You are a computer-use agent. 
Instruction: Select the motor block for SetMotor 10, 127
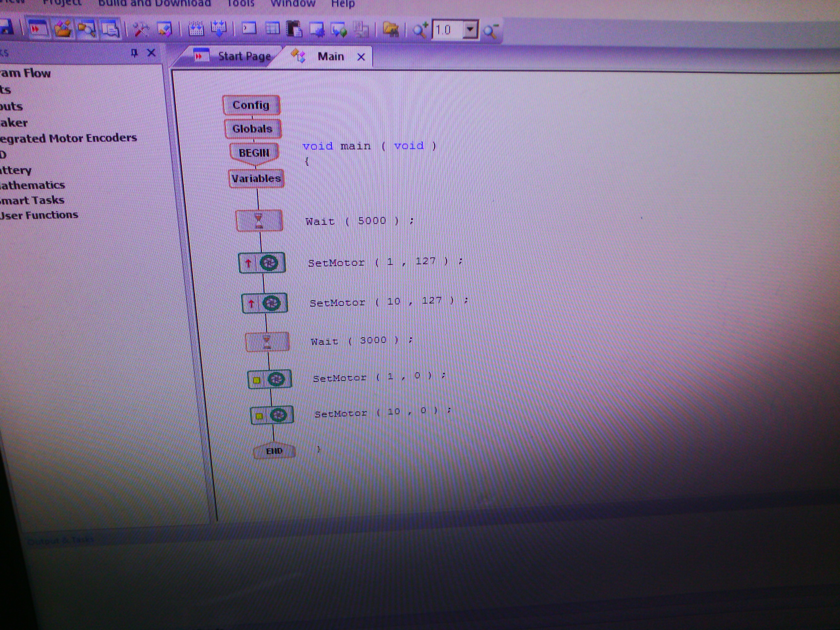(x=265, y=303)
